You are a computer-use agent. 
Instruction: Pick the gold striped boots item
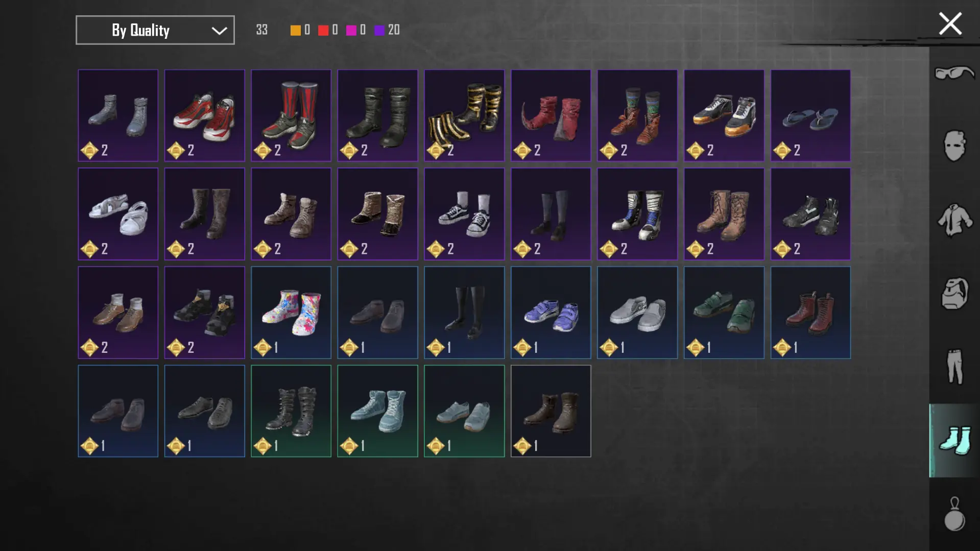tap(464, 115)
